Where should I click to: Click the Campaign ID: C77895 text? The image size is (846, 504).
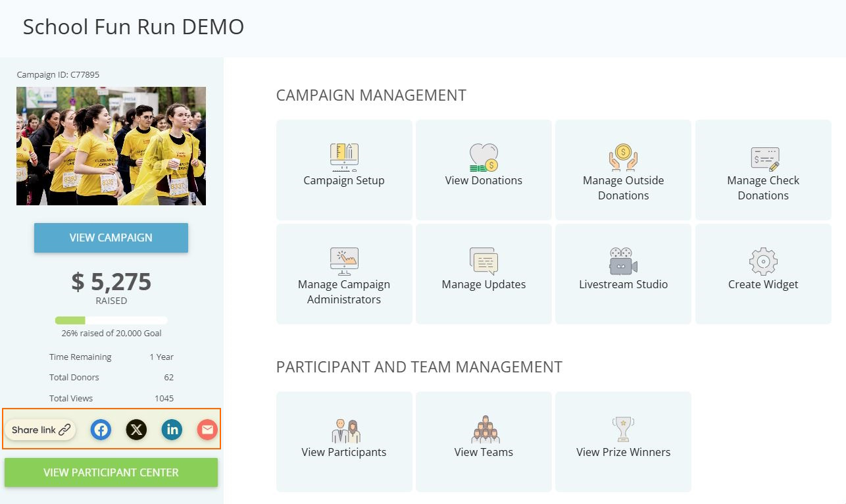tap(58, 75)
